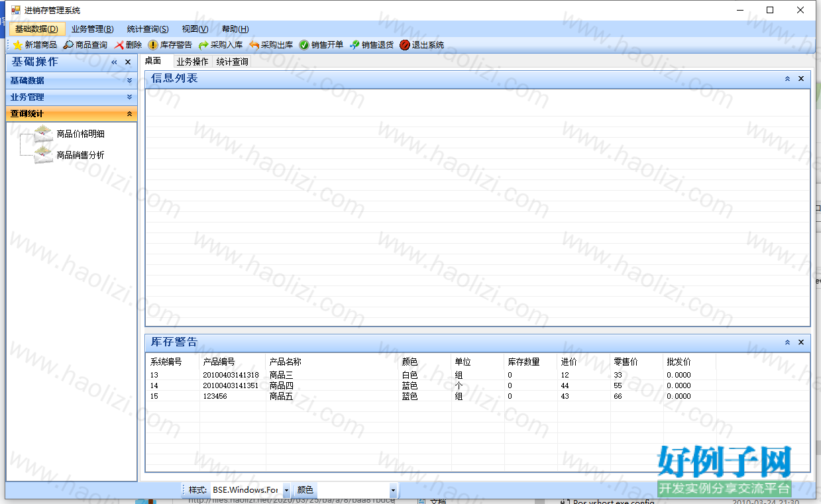Click retail price 66 cell
This screenshot has width=821, height=504.
618,396
